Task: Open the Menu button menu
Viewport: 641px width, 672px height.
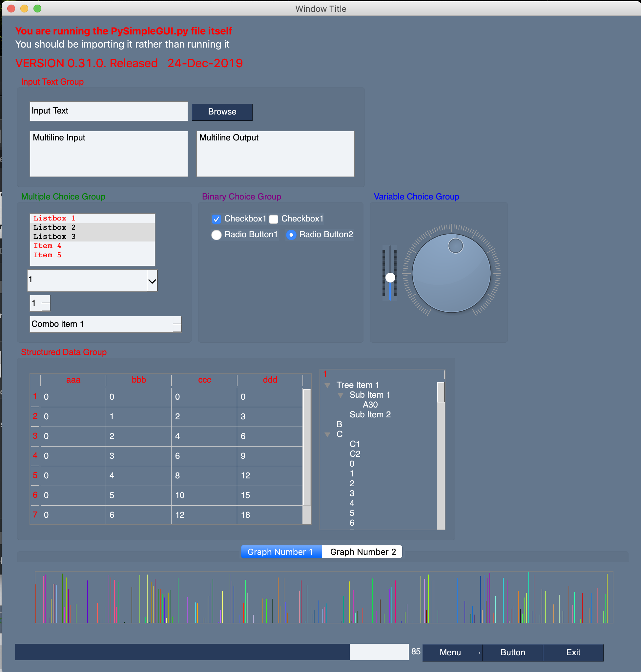Action: [452, 652]
